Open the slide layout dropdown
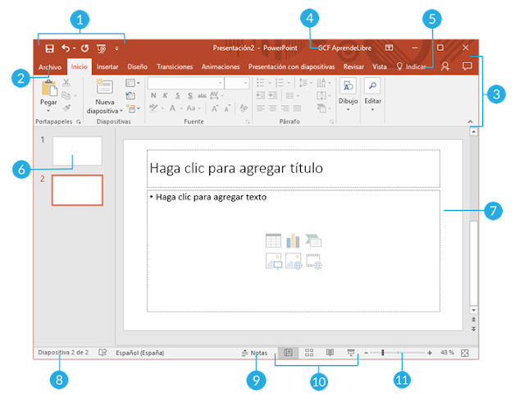524x420 pixels. (x=133, y=83)
